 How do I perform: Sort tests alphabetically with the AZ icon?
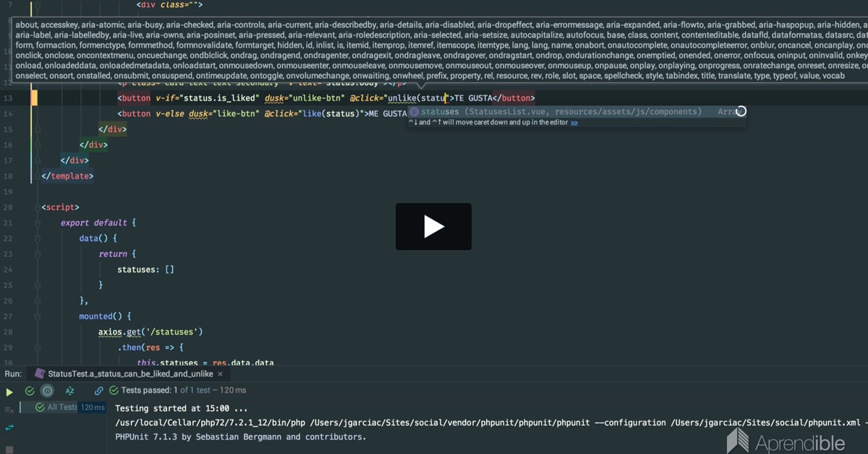pos(70,391)
